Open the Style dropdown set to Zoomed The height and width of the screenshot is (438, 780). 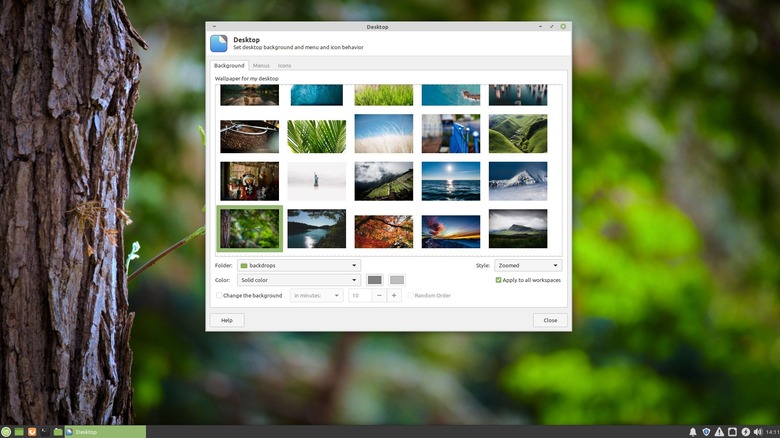pos(528,265)
